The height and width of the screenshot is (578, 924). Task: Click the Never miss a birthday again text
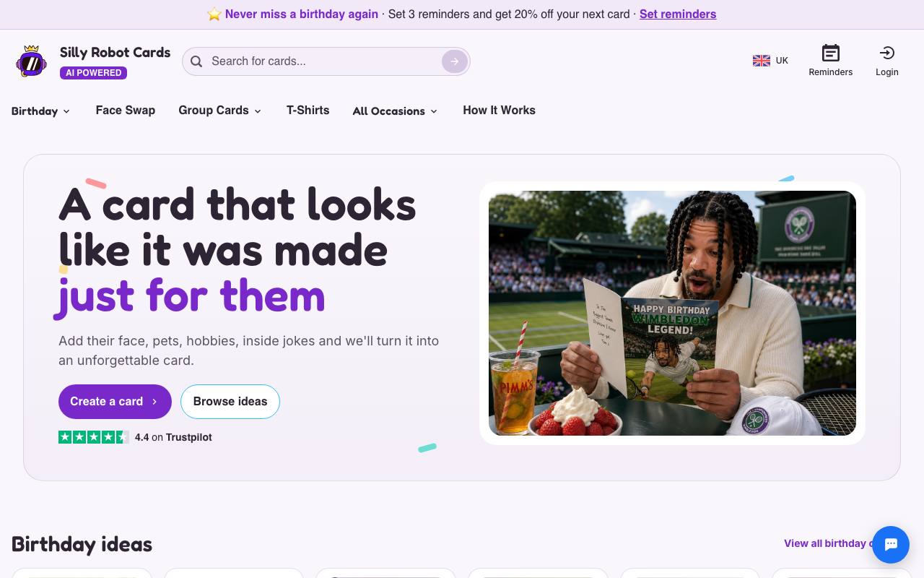click(302, 14)
